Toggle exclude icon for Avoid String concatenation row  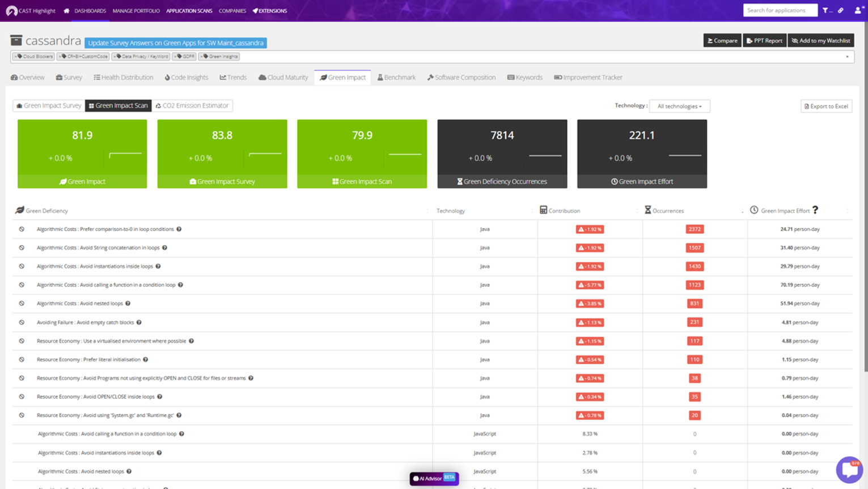click(22, 248)
